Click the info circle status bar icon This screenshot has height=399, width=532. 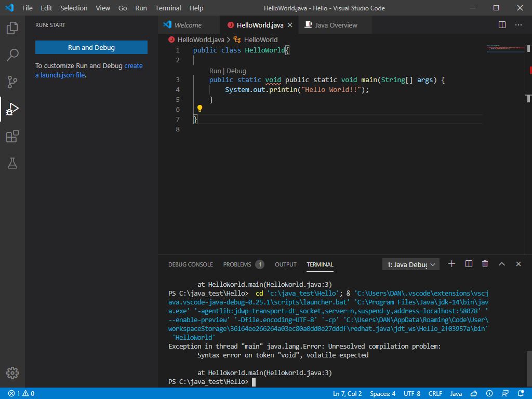coord(489,394)
